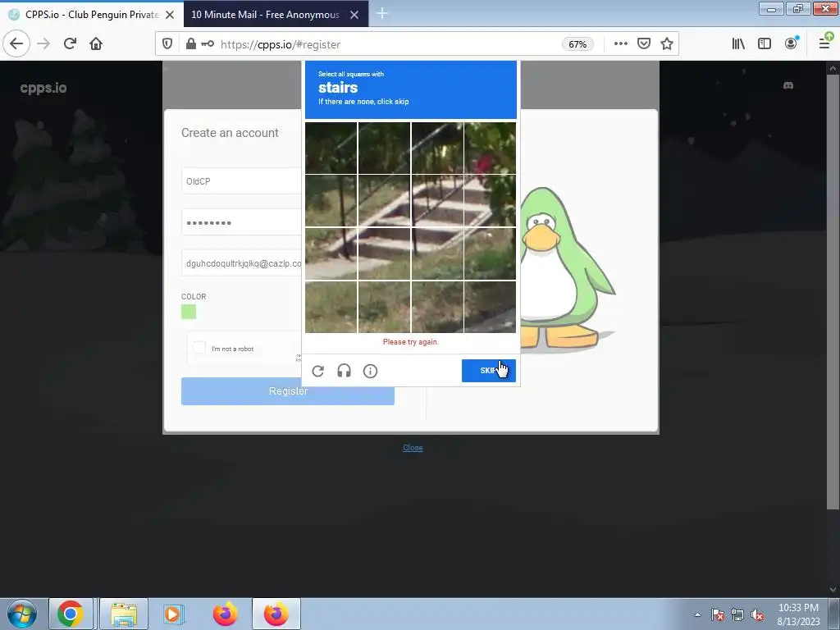Open the Firefox account icon
The width and height of the screenshot is (840, 630).
792,43
